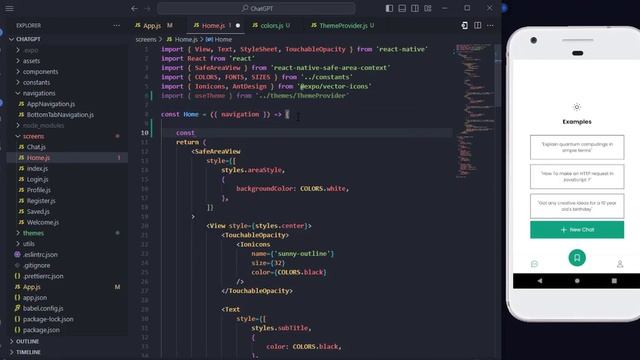Click the screens breadcrumb segment
The width and height of the screenshot is (640, 360).
pos(146,40)
